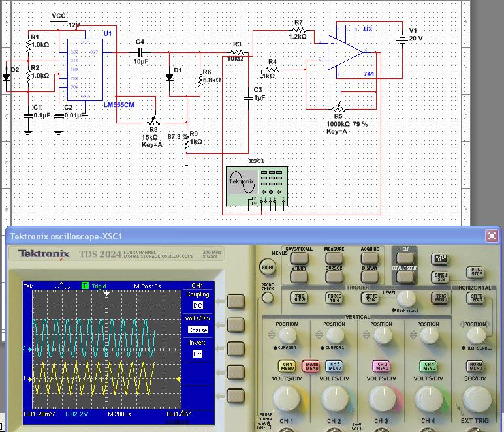The height and width of the screenshot is (432, 504).
Task: Close the Tektronix oscilloscope-XSC1 window
Action: click(491, 236)
